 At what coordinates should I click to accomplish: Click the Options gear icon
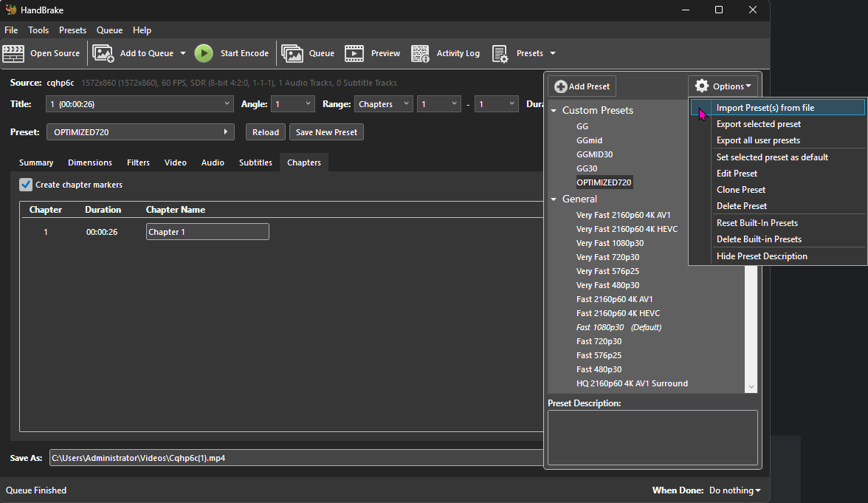coord(702,86)
